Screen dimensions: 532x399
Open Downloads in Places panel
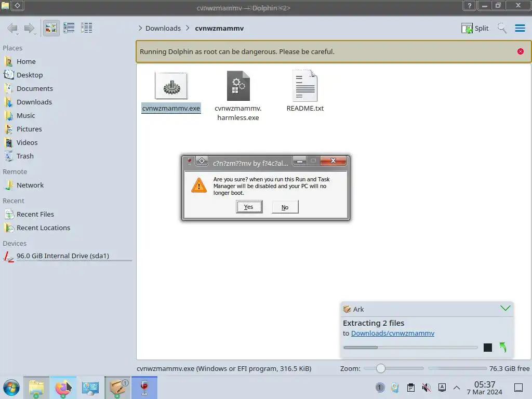click(x=34, y=102)
